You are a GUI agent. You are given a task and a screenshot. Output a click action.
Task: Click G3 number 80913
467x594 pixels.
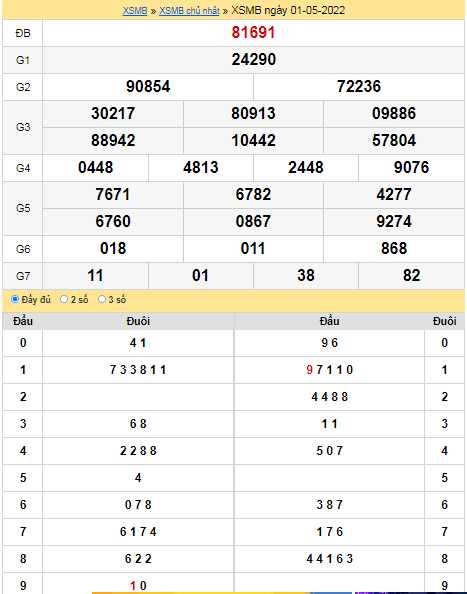(253, 113)
